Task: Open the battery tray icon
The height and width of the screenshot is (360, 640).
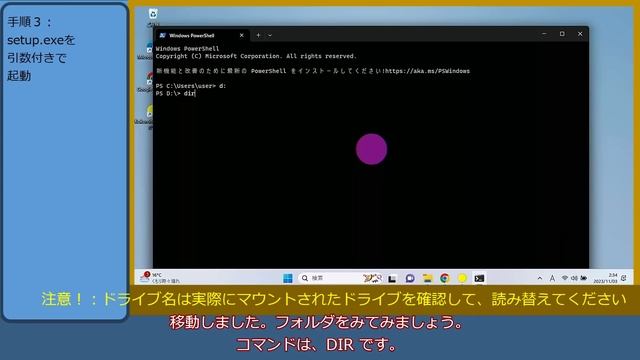Action: (x=584, y=278)
